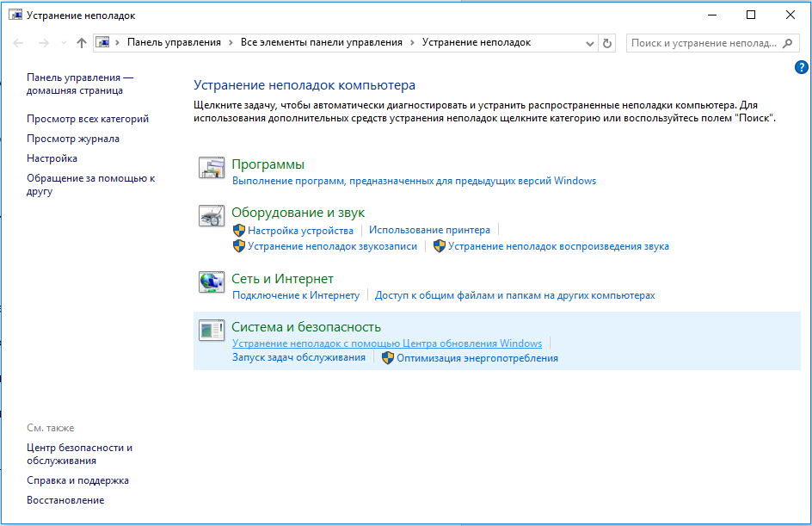Click the System and Security category icon
812x526 pixels.
[x=212, y=330]
